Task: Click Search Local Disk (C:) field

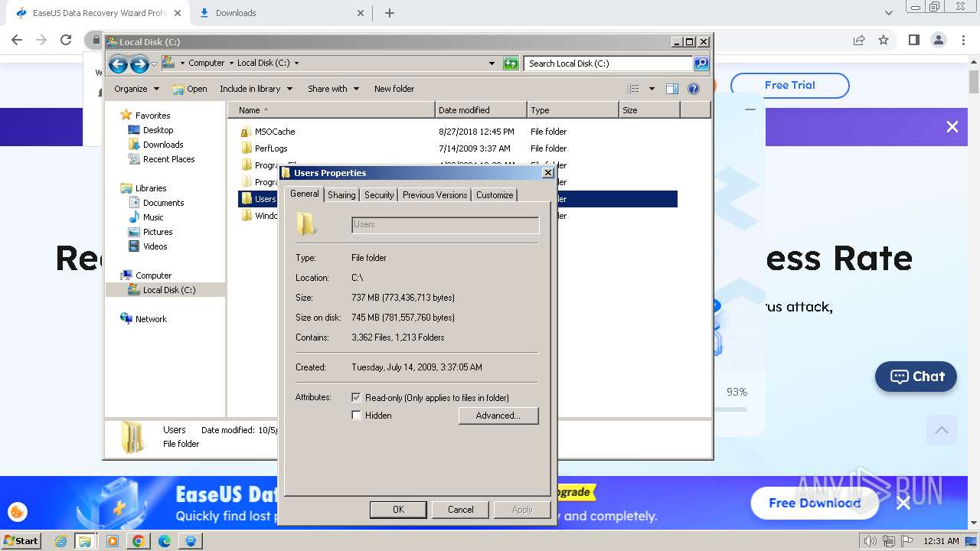Action: click(609, 64)
